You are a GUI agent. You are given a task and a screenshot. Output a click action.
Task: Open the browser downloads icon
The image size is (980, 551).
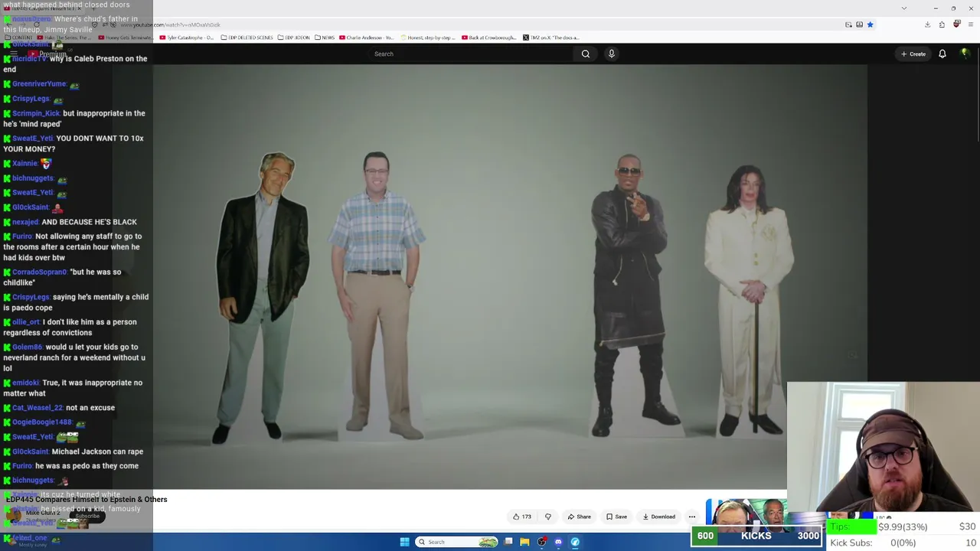(927, 24)
